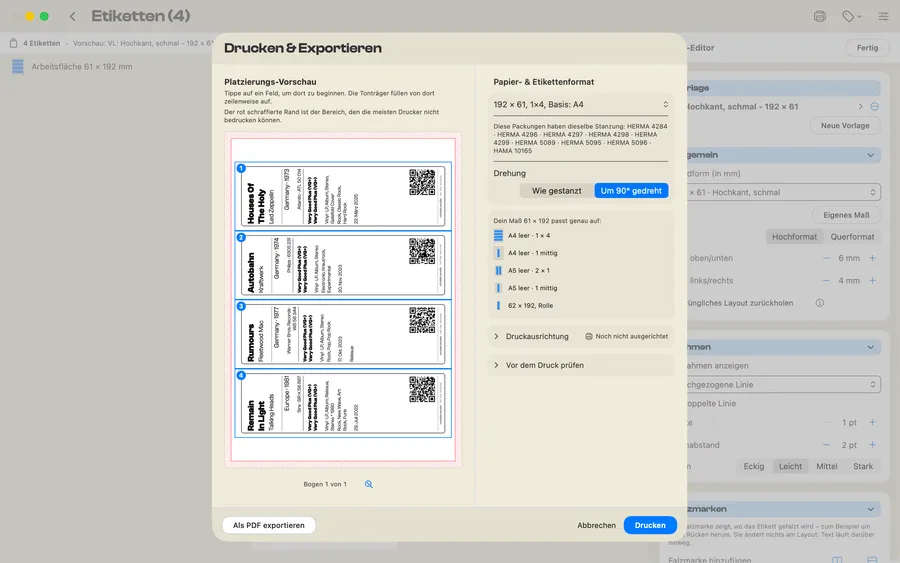This screenshot has height=563, width=900.
Task: Select 'Um 90° gedreht' rotation option
Action: coord(631,191)
